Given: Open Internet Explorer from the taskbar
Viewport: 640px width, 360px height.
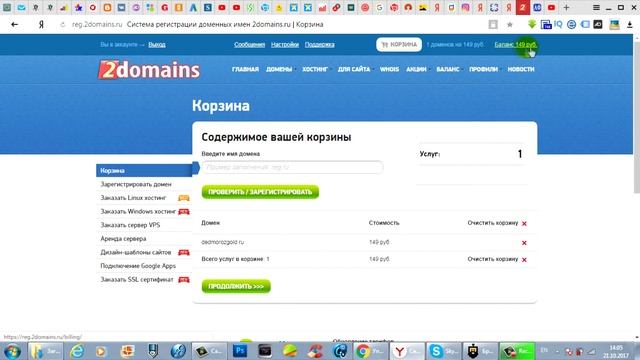Looking at the screenshot, I should coord(76,351).
